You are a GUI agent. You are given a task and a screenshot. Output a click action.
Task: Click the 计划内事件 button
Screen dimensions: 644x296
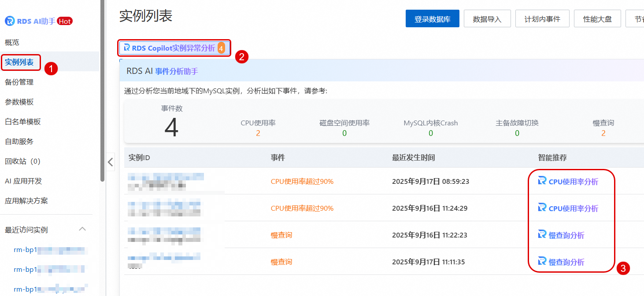pos(542,19)
